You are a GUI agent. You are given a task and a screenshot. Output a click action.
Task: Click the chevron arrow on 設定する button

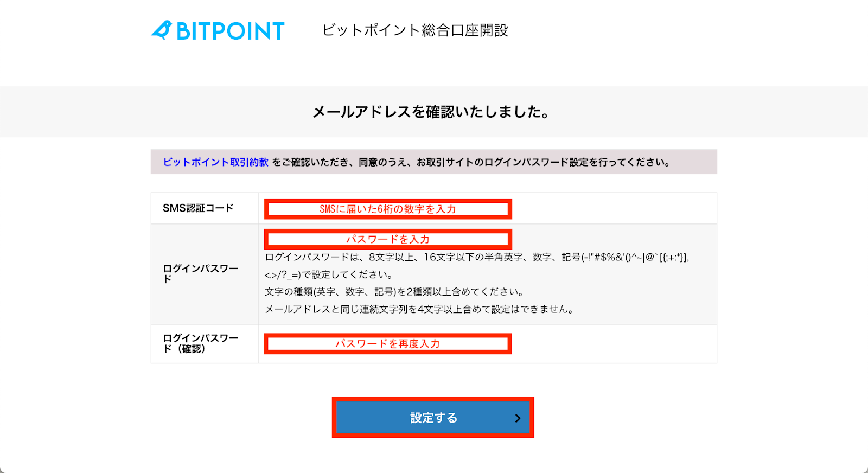click(518, 418)
